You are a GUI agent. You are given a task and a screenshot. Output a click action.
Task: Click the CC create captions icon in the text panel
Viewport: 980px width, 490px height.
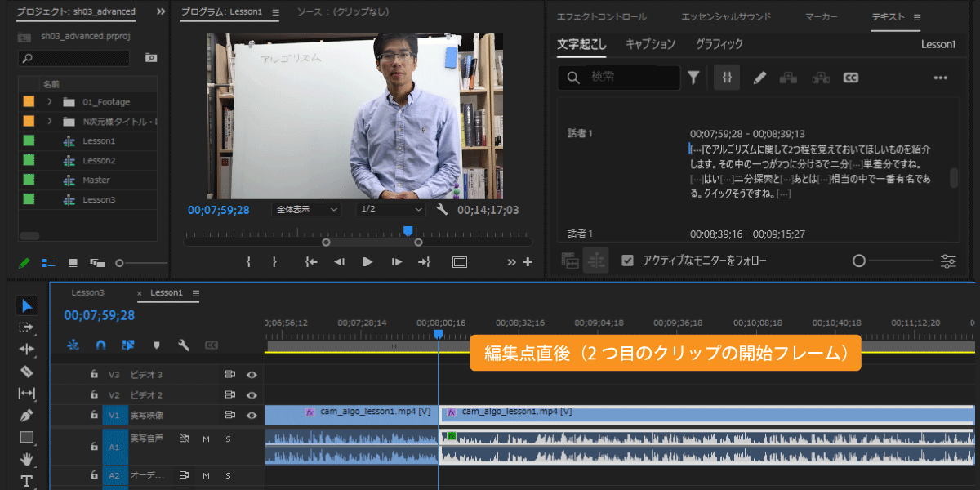click(x=851, y=78)
